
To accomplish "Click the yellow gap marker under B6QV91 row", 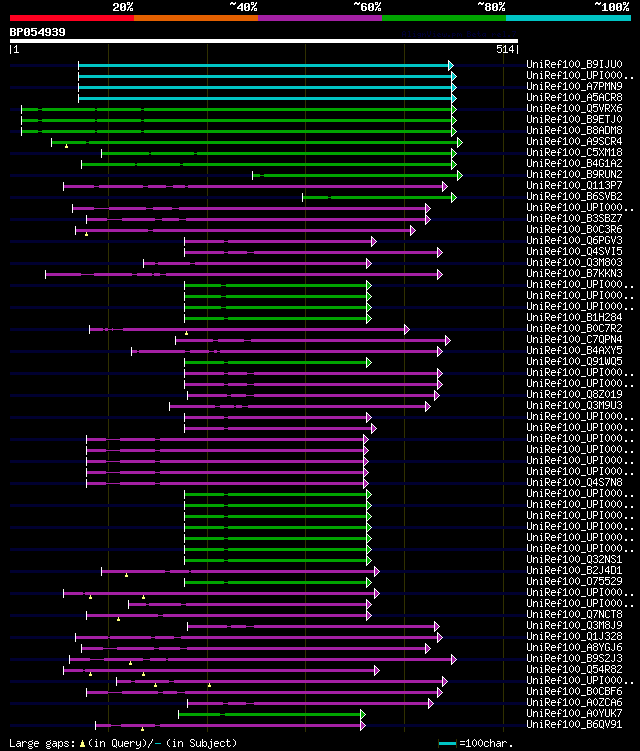I will coord(142,729).
